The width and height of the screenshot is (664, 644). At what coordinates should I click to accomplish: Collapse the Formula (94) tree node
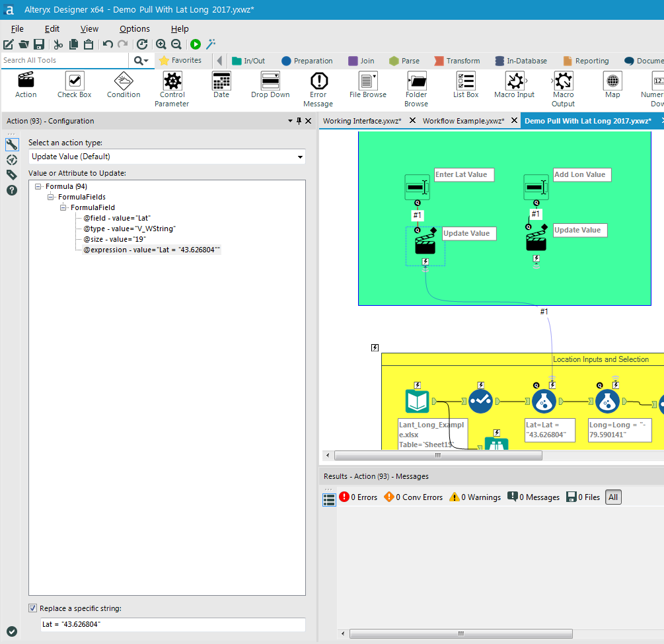pos(38,186)
